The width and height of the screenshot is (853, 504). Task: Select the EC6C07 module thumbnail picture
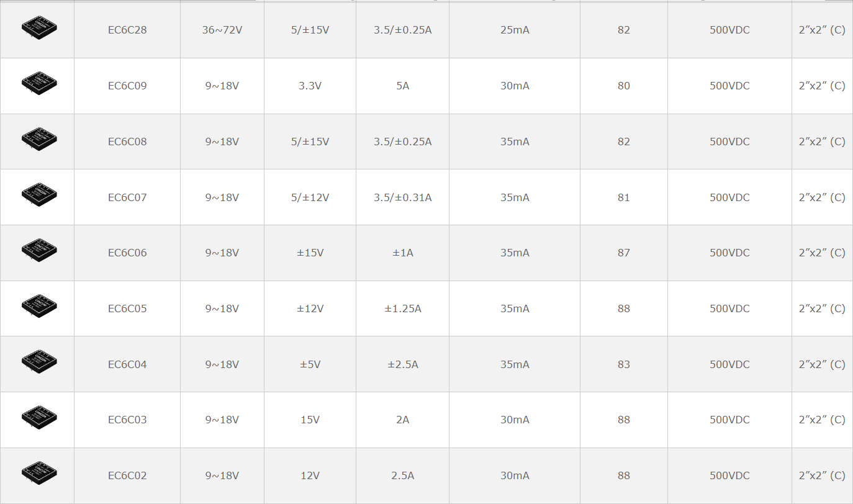pos(38,195)
